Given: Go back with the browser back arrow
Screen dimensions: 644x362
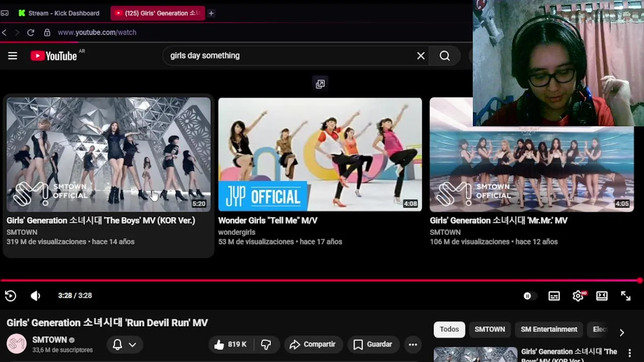Looking at the screenshot, I should 4,32.
